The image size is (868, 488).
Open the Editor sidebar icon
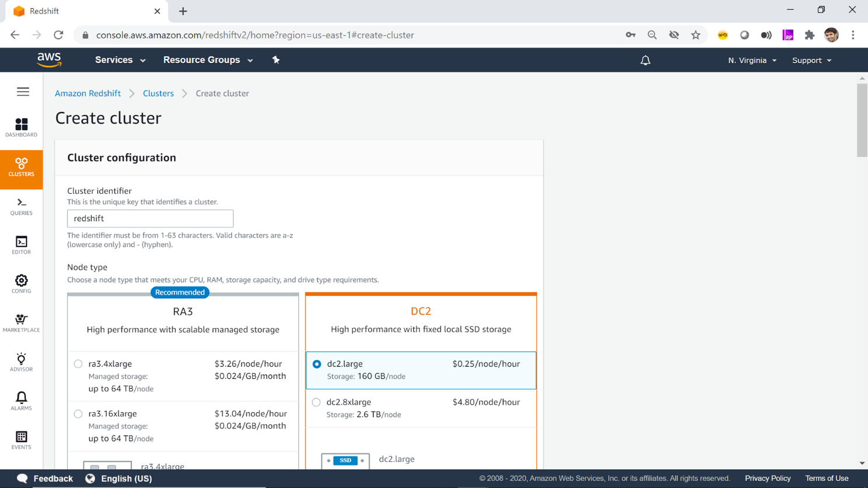click(21, 245)
